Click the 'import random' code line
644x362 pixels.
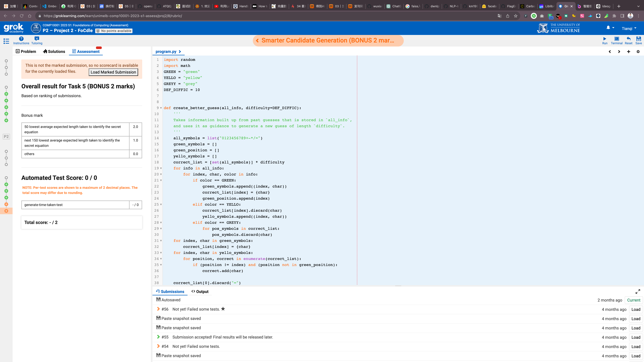pos(179,60)
